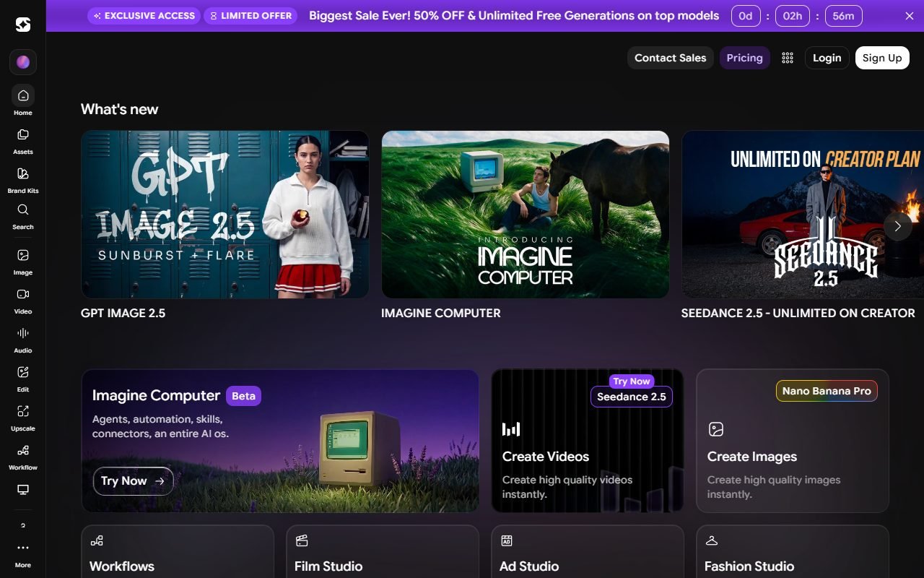Click the What's new heading
This screenshot has width=924, height=578.
click(119, 109)
